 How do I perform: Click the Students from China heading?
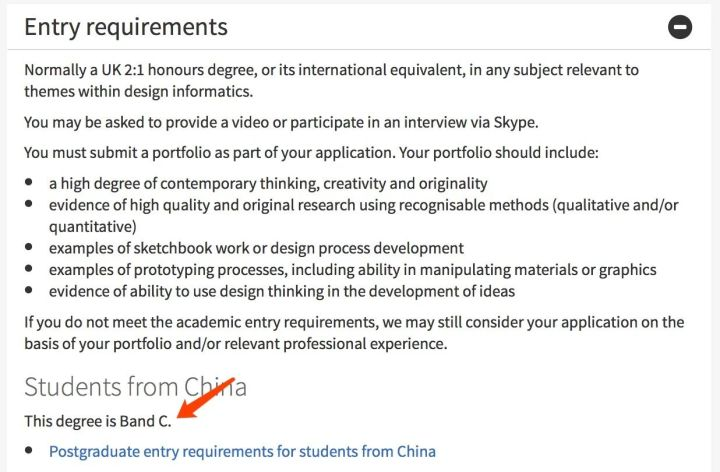click(135, 387)
